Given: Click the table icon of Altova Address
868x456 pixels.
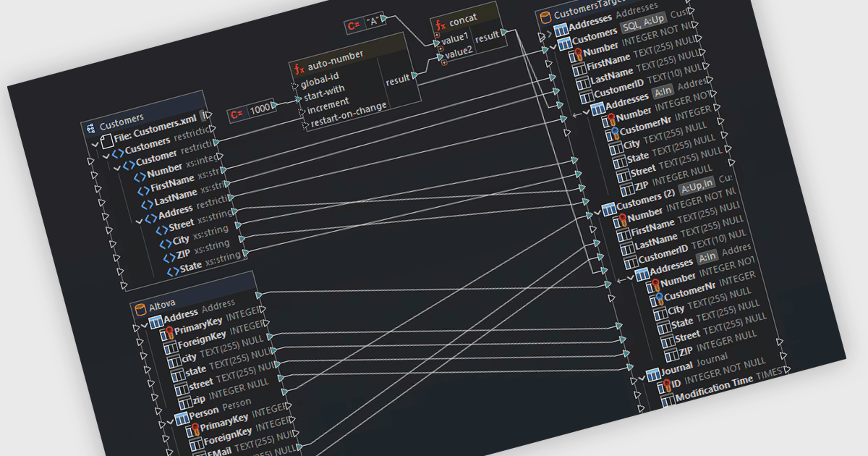Looking at the screenshot, I should click(156, 321).
